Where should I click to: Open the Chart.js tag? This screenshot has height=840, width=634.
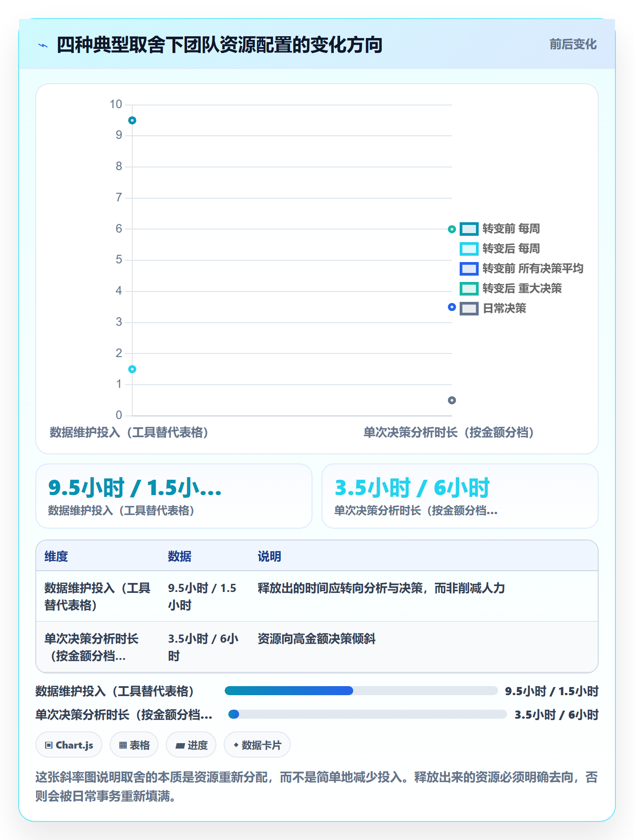[x=69, y=745]
